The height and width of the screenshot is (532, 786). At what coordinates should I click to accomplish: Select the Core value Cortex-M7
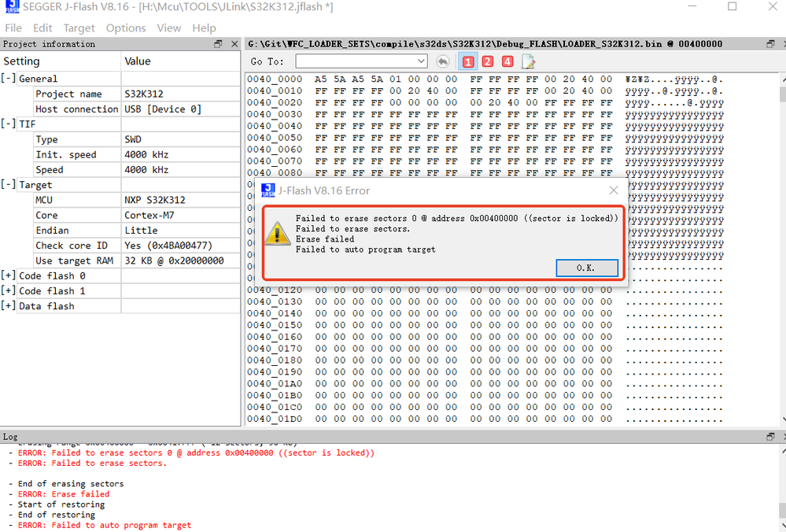149,215
